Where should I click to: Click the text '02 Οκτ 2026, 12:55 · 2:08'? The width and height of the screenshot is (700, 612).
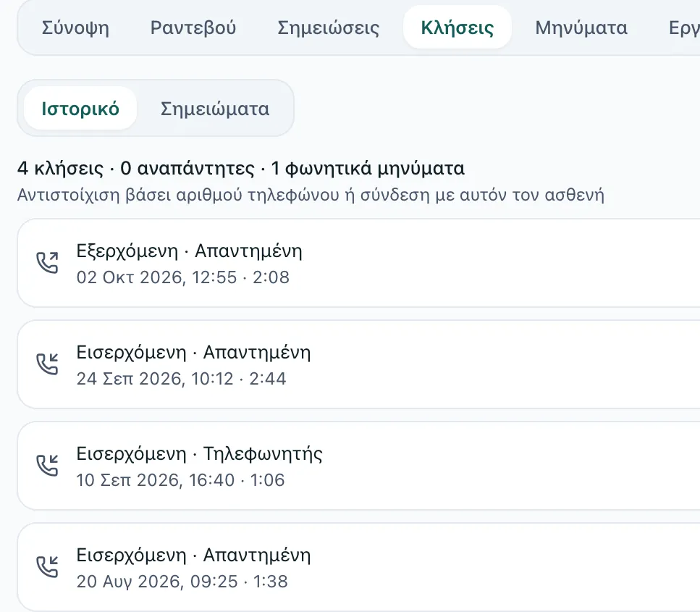183,277
